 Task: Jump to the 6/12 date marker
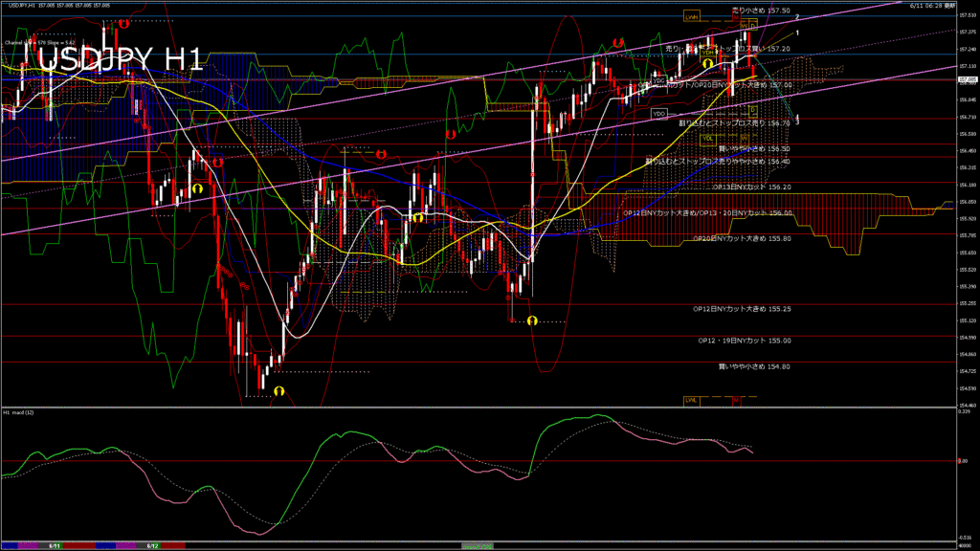pos(152,546)
